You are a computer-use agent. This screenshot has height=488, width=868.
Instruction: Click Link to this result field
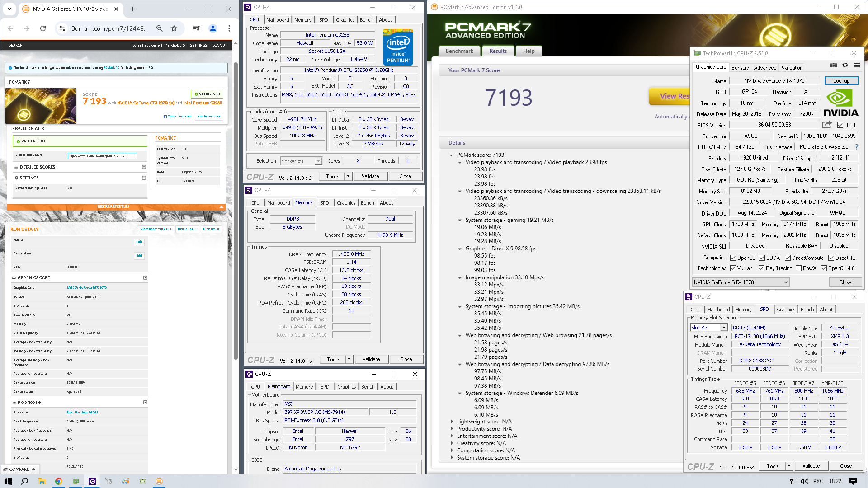102,155
